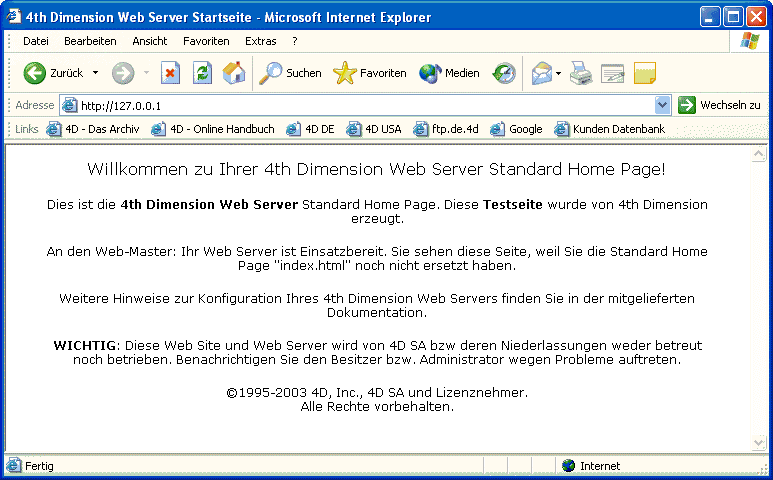This screenshot has height=480, width=773.
Task: Open the 4D - Online Handbuch link
Action: pos(213,129)
